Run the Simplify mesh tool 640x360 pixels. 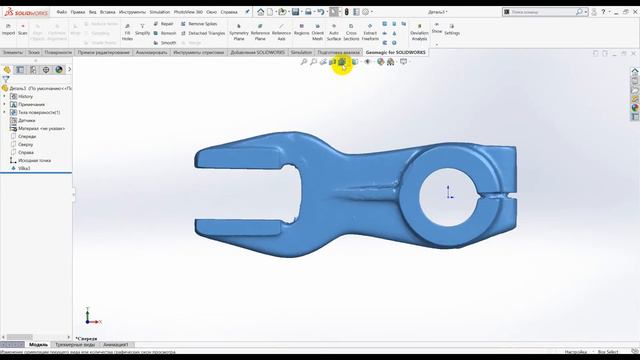[142, 30]
